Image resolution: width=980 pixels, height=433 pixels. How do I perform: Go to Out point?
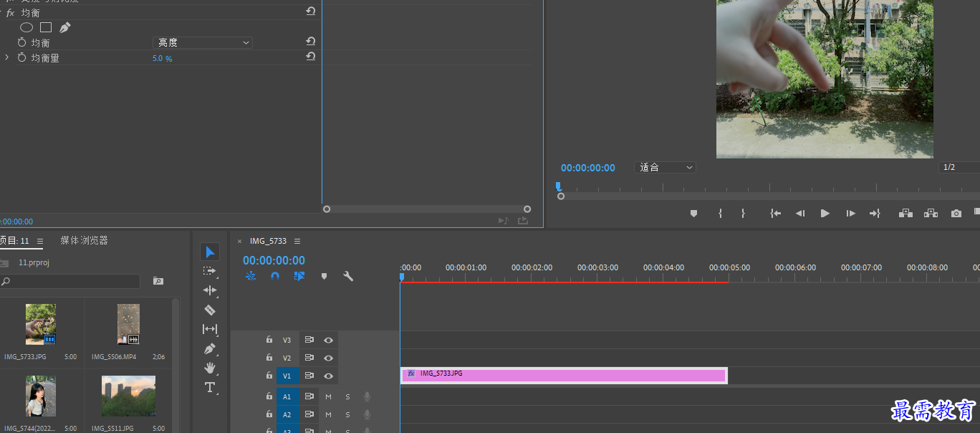pyautogui.click(x=875, y=214)
